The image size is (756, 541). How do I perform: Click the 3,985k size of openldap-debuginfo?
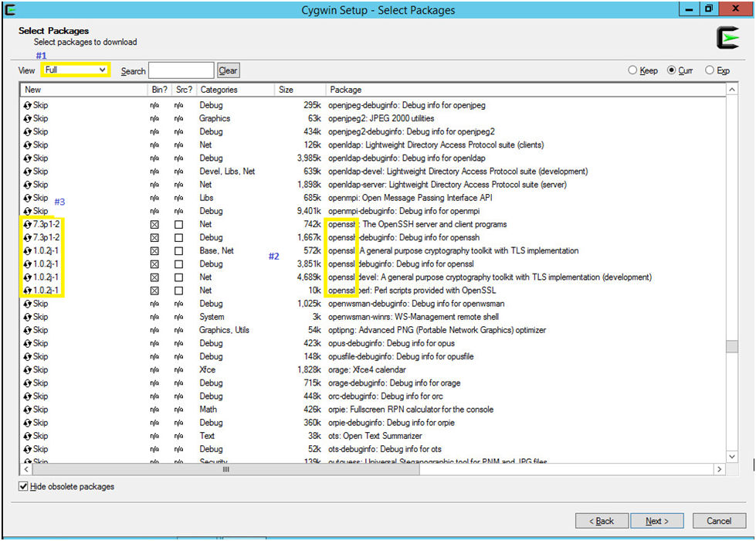pyautogui.click(x=309, y=158)
